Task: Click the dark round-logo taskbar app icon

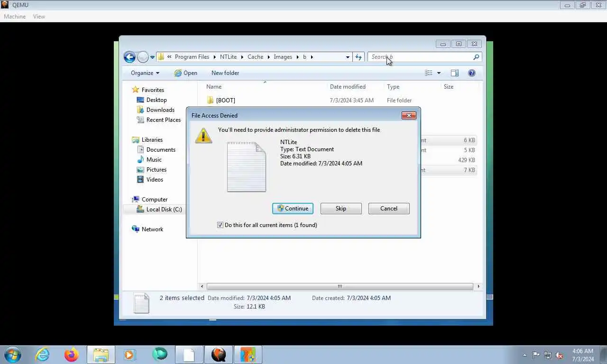Action: point(218,355)
